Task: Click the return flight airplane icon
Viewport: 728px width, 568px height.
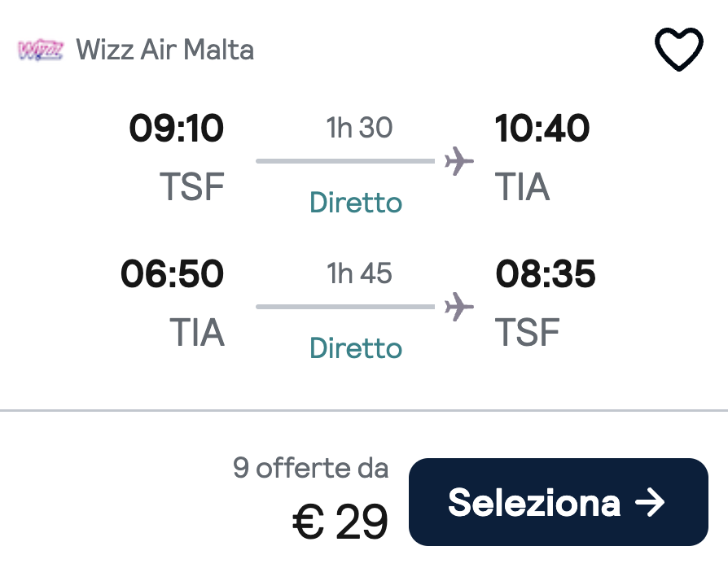Action: click(x=458, y=307)
